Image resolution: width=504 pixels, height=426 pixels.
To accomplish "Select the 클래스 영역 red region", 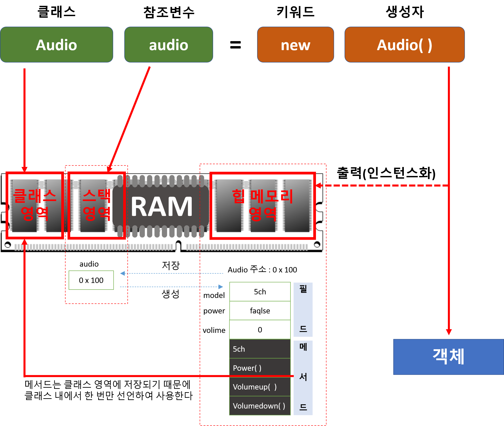I will point(34,205).
